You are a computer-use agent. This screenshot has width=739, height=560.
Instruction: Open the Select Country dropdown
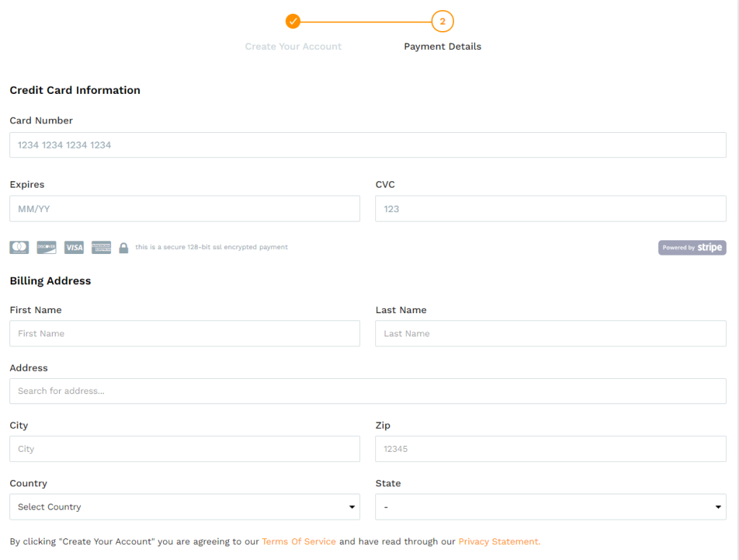(x=185, y=507)
